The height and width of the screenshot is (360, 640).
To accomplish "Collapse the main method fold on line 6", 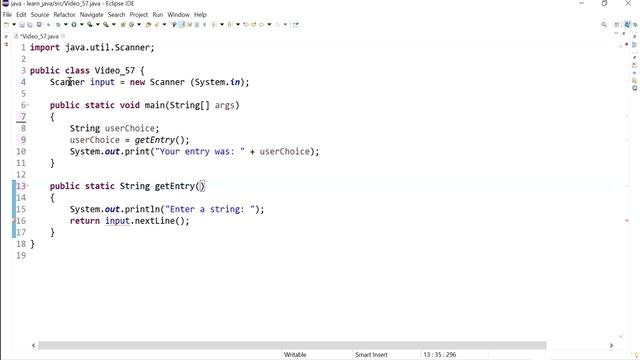I will pyautogui.click(x=28, y=105).
